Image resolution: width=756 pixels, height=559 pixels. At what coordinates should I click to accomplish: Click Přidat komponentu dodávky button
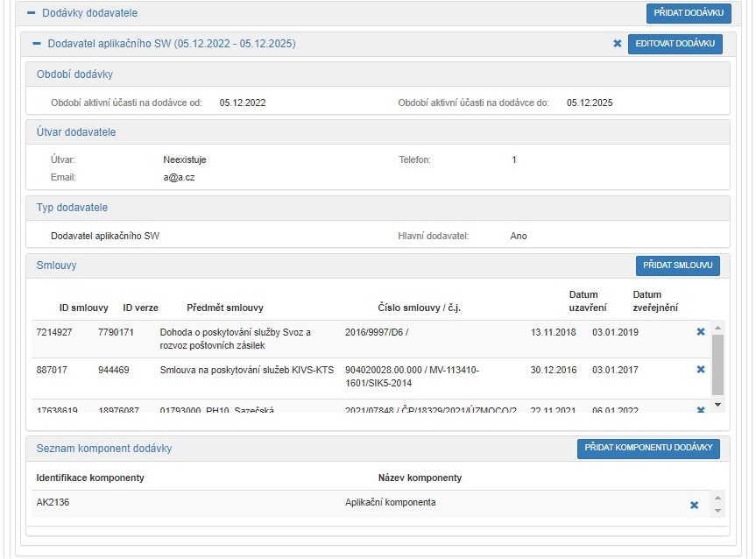pos(648,449)
